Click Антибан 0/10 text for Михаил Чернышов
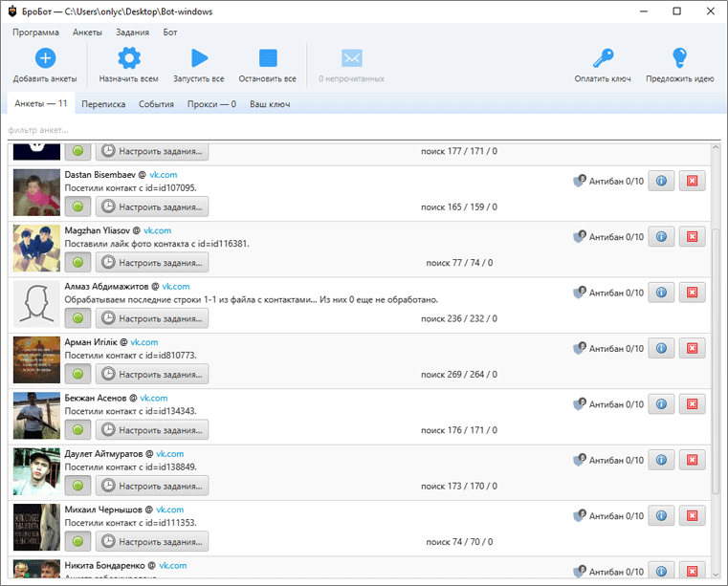 pyautogui.click(x=617, y=516)
